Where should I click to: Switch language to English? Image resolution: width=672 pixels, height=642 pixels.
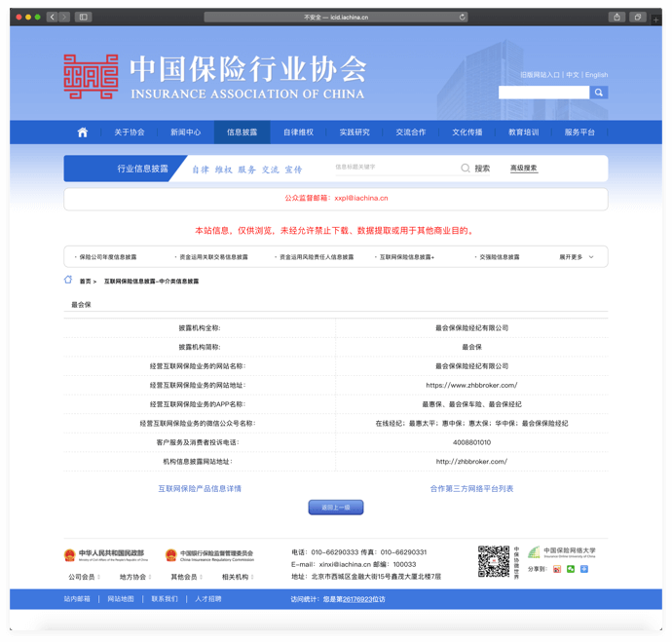597,75
